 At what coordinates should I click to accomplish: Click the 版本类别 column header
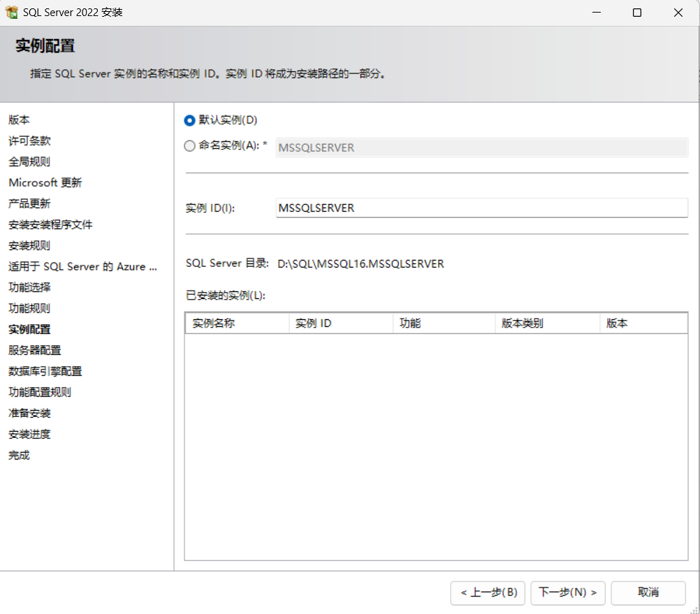547,323
